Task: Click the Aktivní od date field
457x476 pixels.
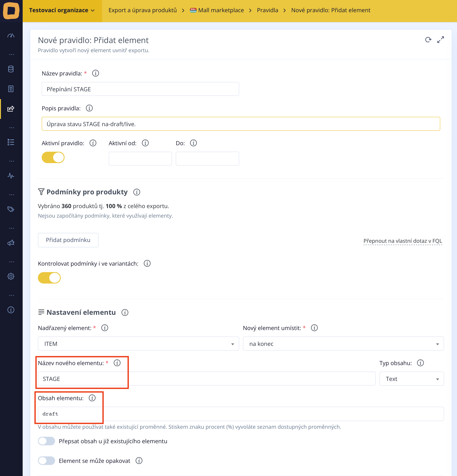Action: click(x=140, y=159)
